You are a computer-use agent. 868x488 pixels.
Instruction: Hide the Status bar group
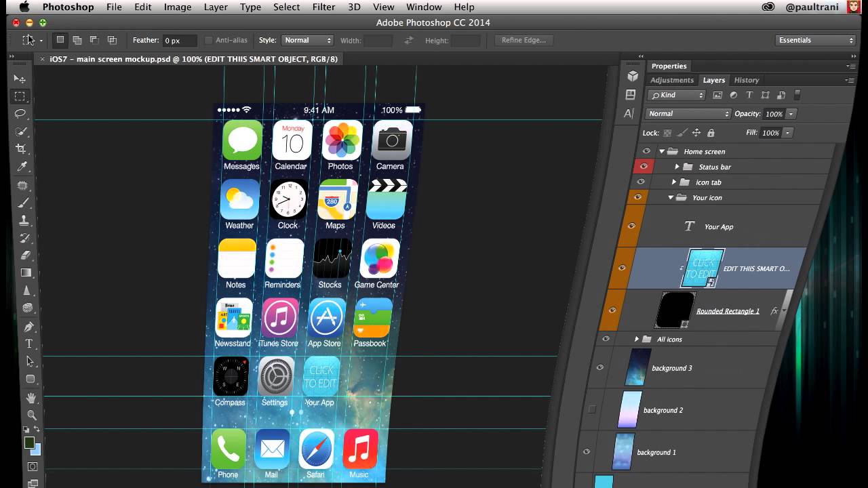pos(644,167)
